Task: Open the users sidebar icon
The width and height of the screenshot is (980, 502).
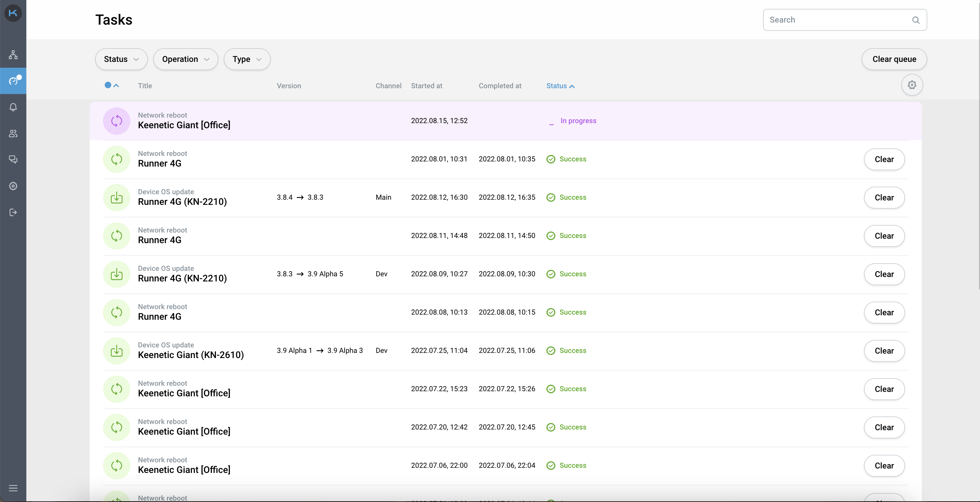Action: tap(13, 133)
